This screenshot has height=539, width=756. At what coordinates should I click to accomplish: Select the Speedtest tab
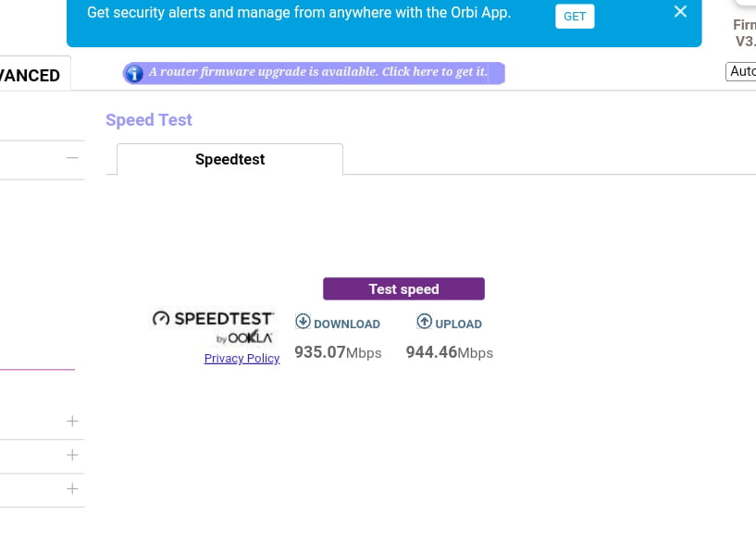[x=230, y=159]
